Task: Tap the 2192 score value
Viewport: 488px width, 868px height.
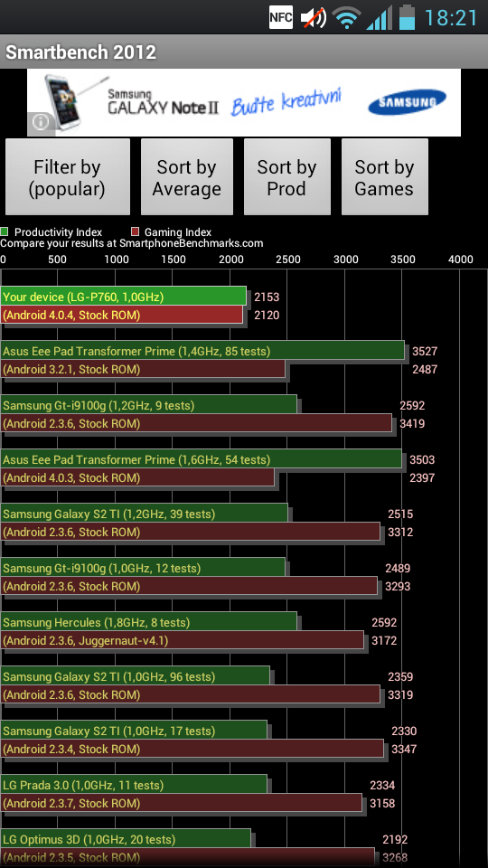Action: pos(395,839)
